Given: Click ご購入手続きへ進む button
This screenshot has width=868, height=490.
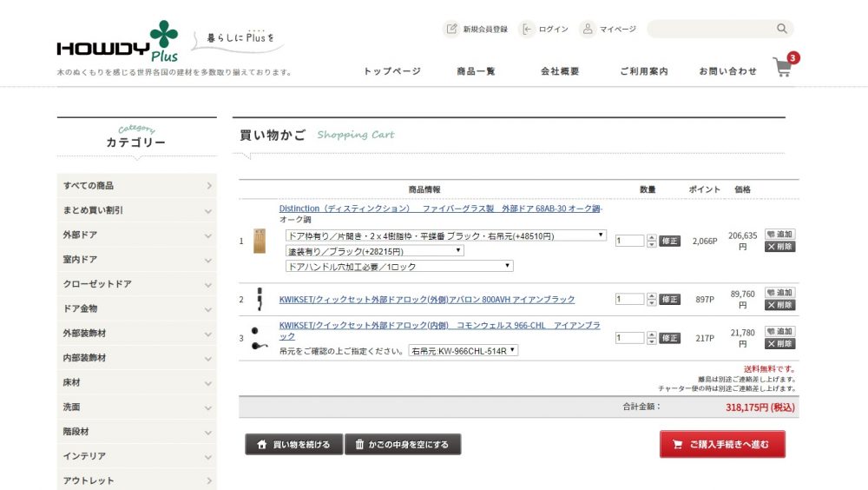Looking at the screenshot, I should click(722, 444).
